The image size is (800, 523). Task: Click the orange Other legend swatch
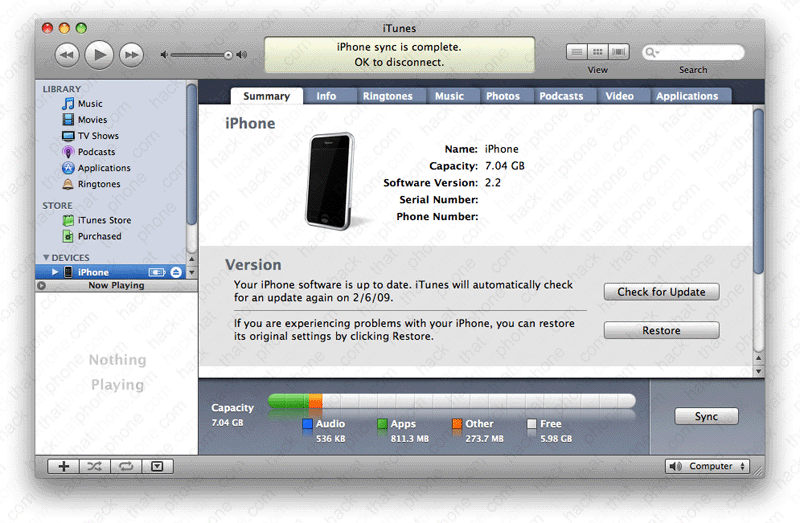click(457, 424)
